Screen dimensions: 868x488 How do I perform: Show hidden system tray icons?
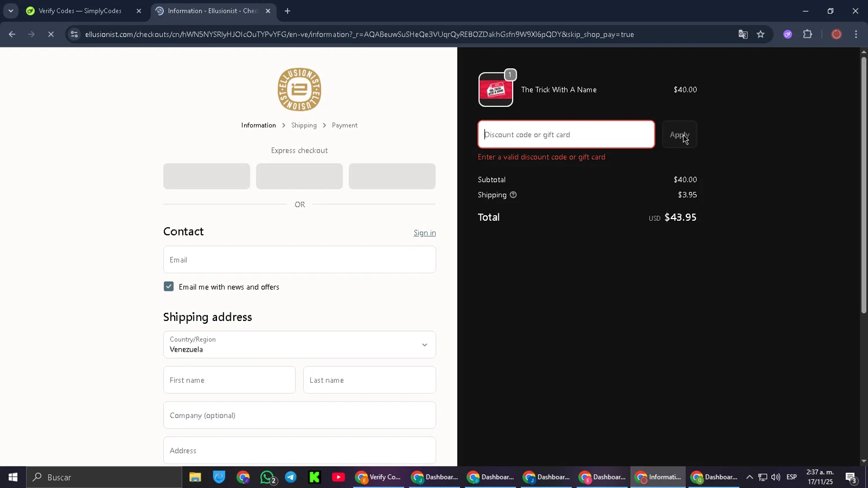tap(749, 478)
